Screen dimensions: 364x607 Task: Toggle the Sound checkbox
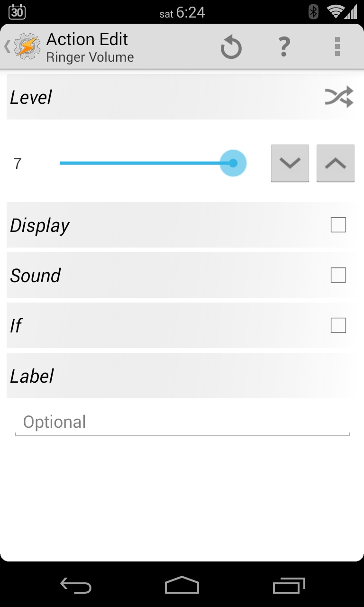coord(338,275)
